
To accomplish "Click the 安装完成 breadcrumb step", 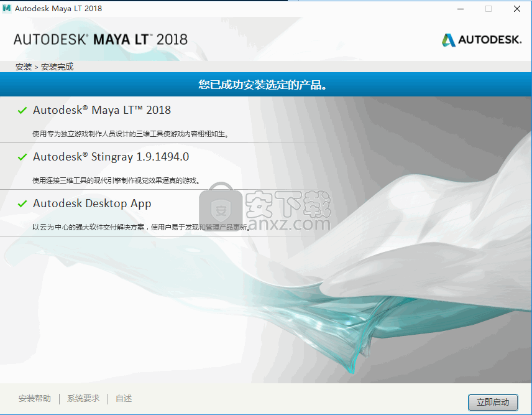I will pyautogui.click(x=57, y=67).
